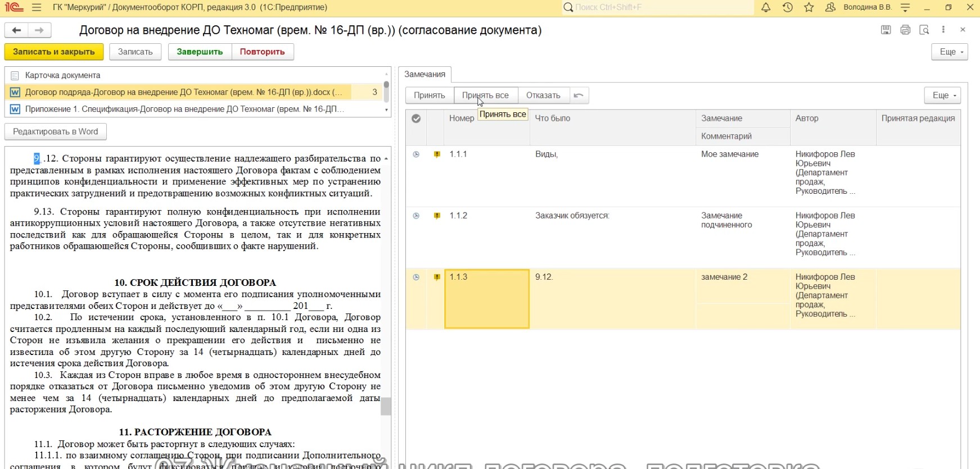
Task: Open favorites star icon
Action: point(809,7)
